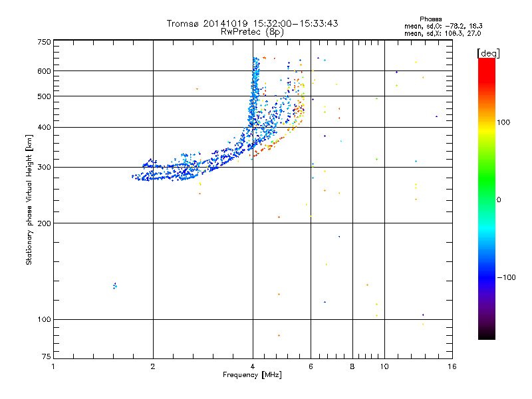Click colorbar tick label "-100"
Viewport: 532px width, 399px height.
tap(506, 277)
